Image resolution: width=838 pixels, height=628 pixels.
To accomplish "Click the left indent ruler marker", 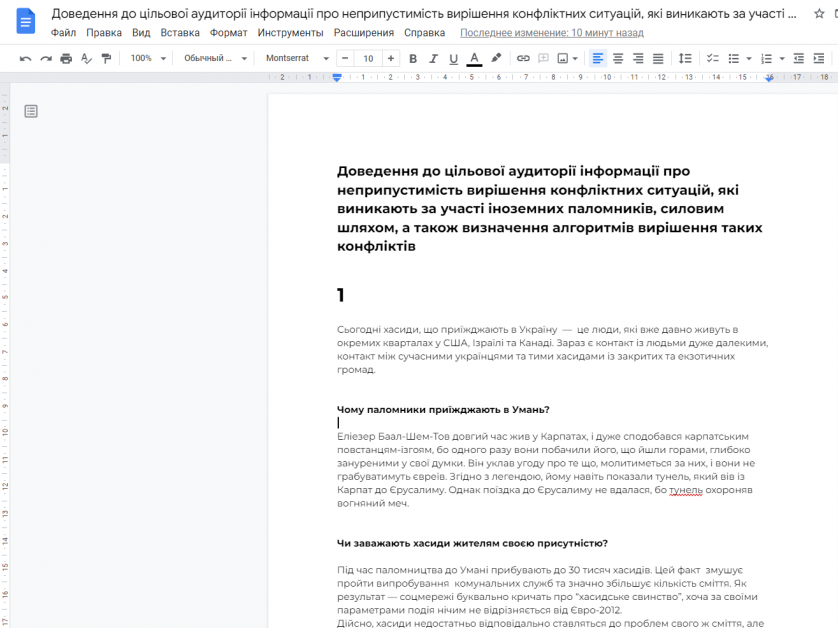I will [x=337, y=78].
